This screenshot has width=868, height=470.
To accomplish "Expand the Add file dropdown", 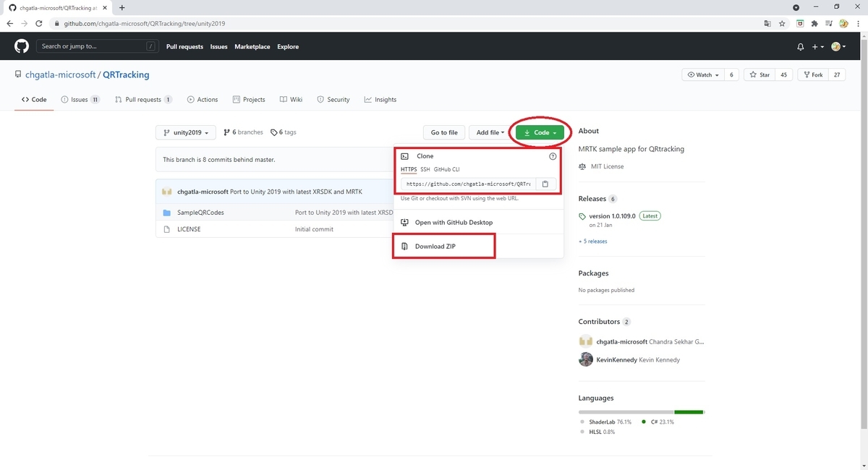I will point(490,132).
